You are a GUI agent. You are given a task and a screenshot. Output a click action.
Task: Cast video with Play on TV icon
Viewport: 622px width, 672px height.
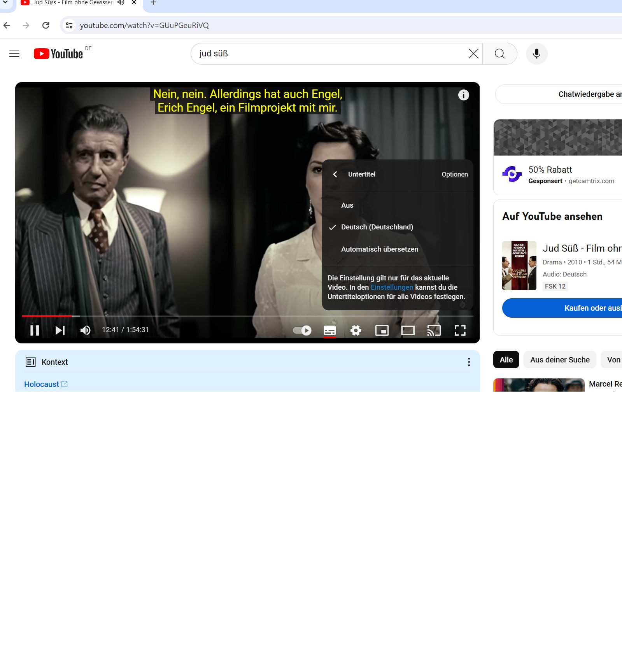click(x=434, y=330)
